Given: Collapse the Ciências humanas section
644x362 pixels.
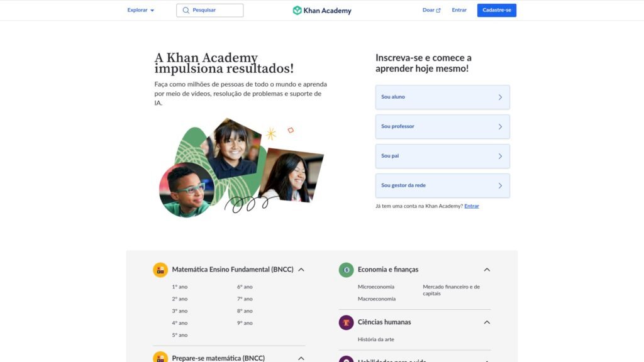Looking at the screenshot, I should coord(487,322).
